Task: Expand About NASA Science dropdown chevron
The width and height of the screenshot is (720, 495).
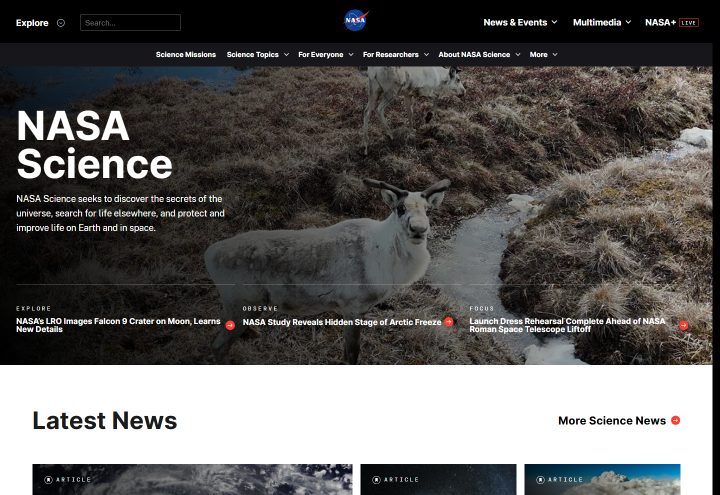Action: [x=518, y=55]
